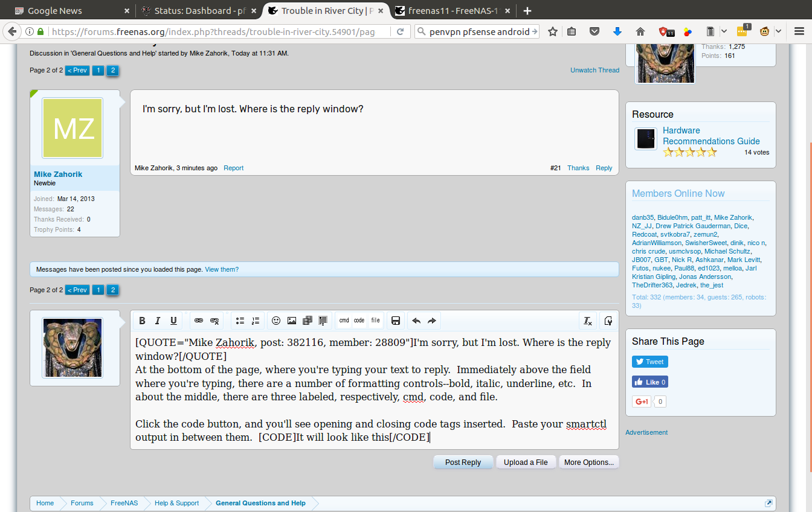
Task: Redo the last edit in the editor
Action: pos(432,321)
